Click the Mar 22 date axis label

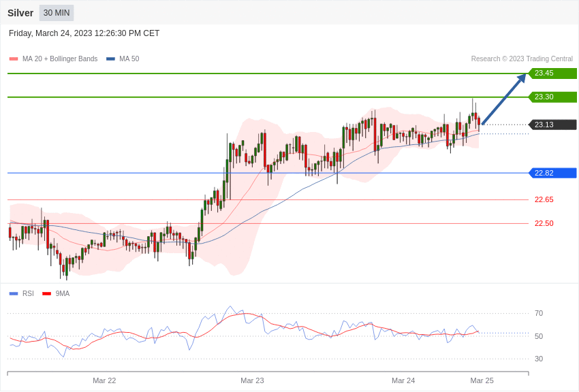(x=104, y=380)
